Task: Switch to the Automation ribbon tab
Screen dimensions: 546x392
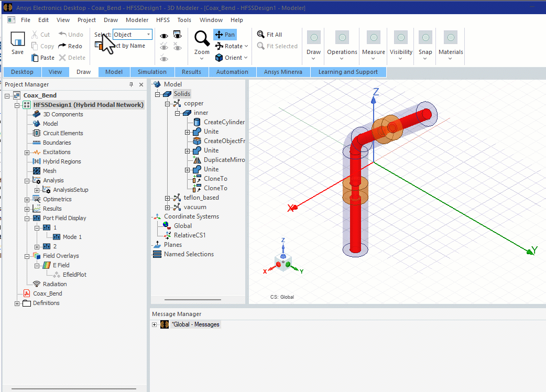Action: (232, 72)
